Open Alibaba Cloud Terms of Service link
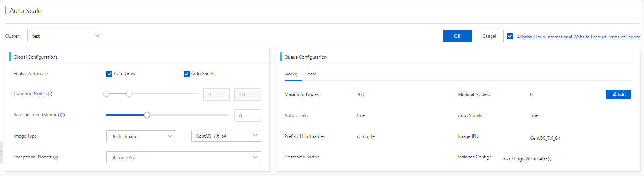 (578, 37)
